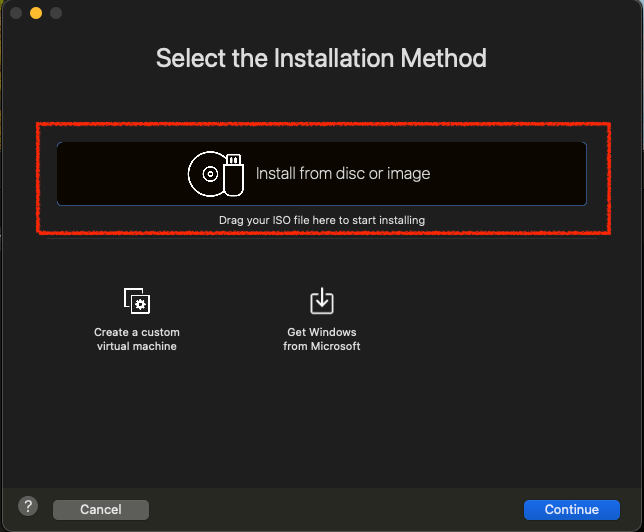644x532 pixels.
Task: Click the disc icon in install panel
Action: [x=207, y=174]
